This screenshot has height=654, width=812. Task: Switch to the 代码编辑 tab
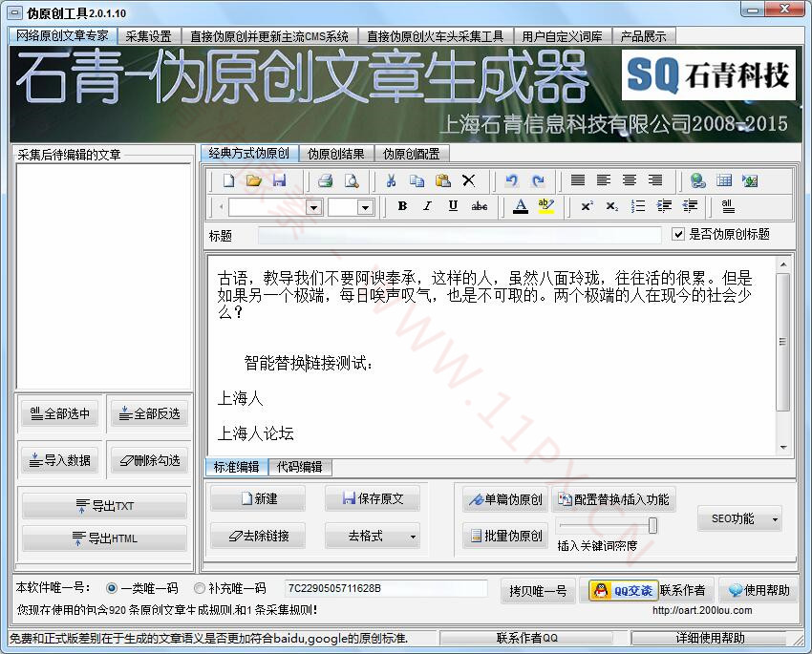[x=300, y=467]
